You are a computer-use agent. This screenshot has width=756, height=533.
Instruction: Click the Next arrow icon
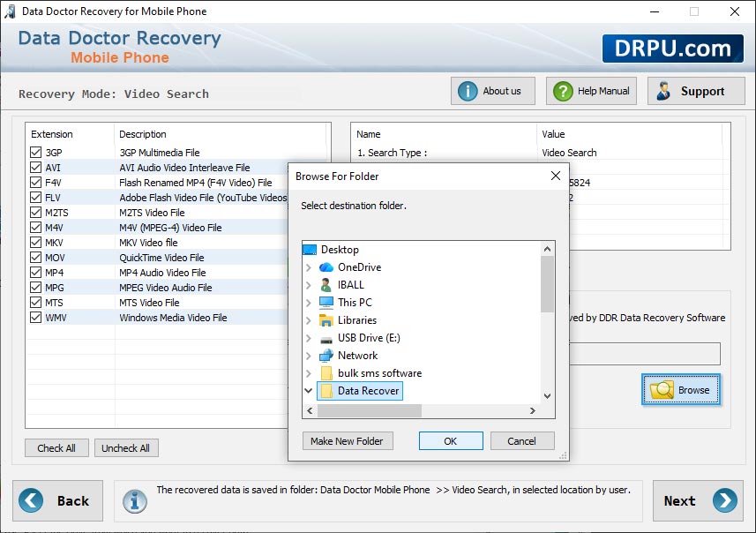click(724, 500)
